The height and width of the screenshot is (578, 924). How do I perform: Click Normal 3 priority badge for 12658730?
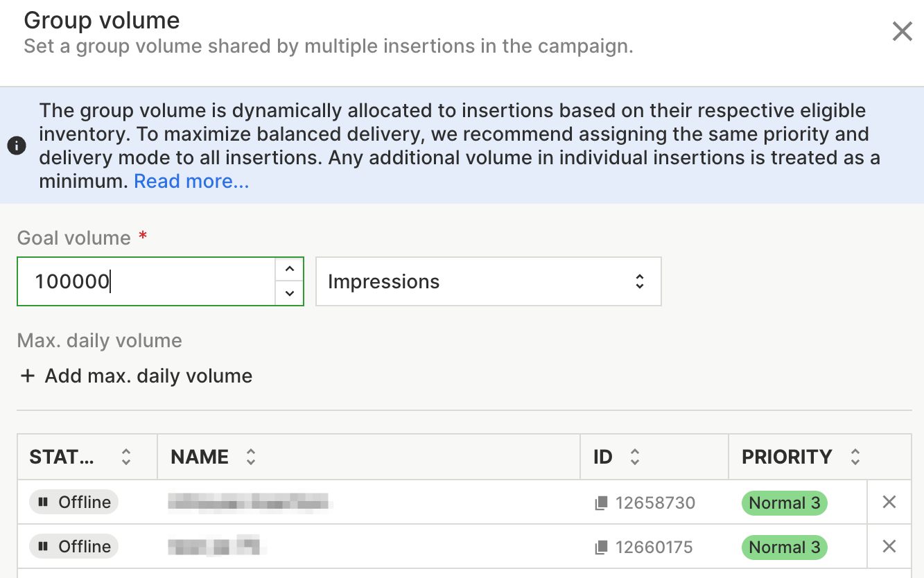tap(784, 503)
